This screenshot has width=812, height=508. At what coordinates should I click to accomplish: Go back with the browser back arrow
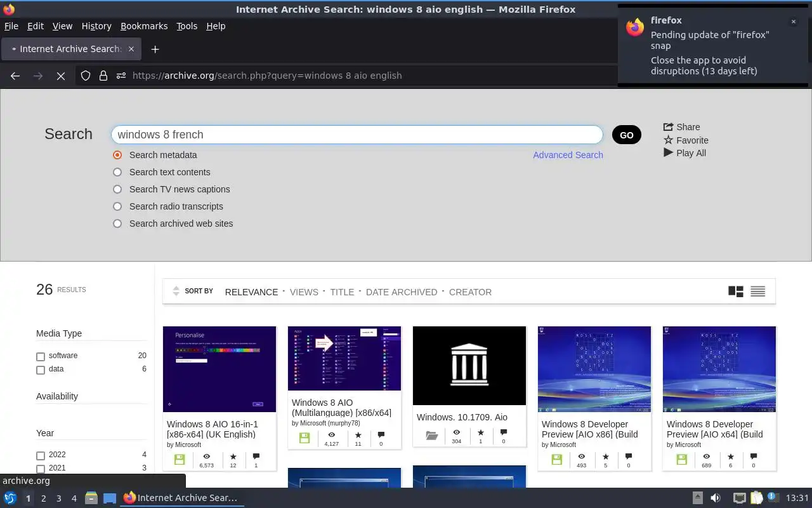pos(15,76)
